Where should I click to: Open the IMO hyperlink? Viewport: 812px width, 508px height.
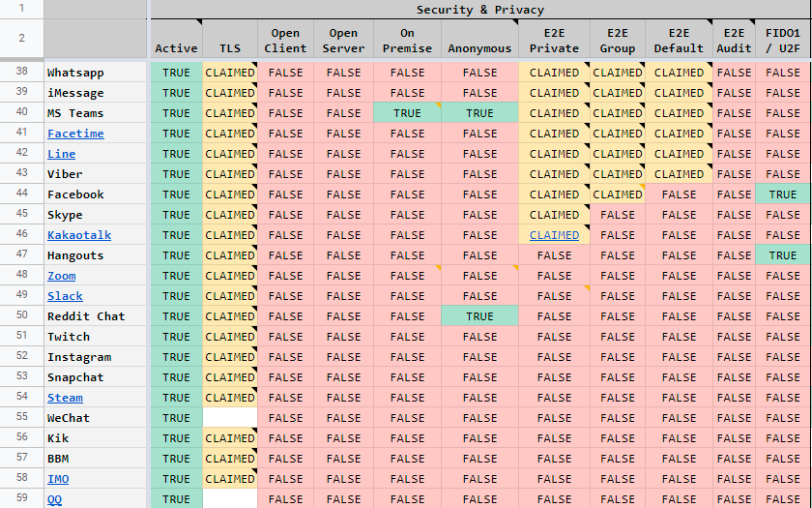[58, 479]
